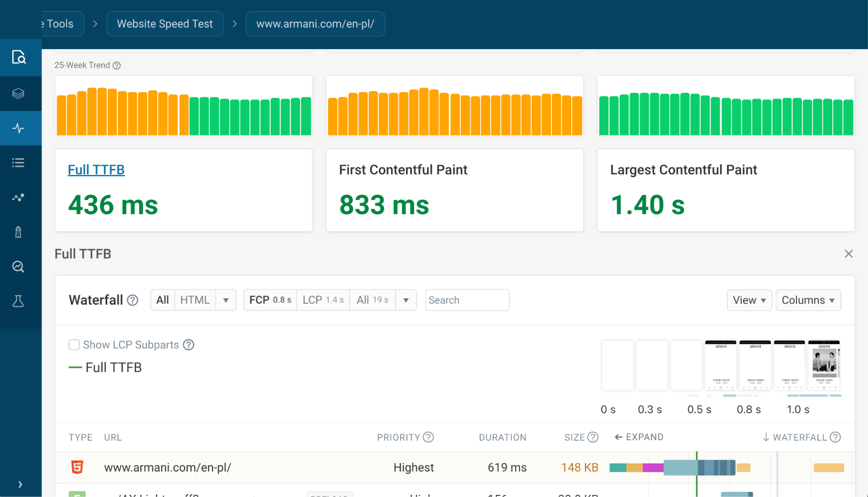The width and height of the screenshot is (868, 497).
Task: Click the Largest Contentful Paint trend chart
Action: [x=726, y=106]
